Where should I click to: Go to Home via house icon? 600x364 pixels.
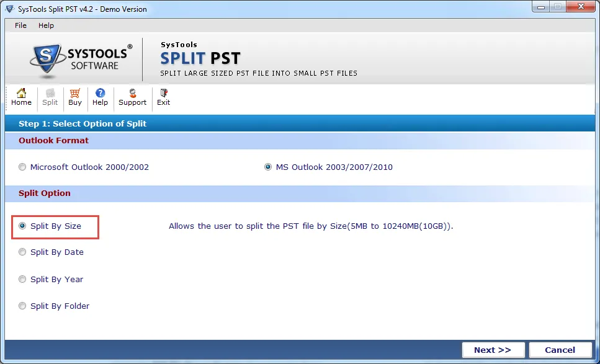pyautogui.click(x=22, y=93)
